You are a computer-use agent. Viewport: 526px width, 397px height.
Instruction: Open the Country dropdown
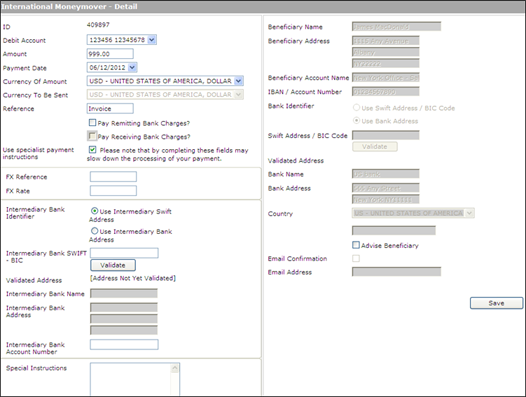coord(413,213)
